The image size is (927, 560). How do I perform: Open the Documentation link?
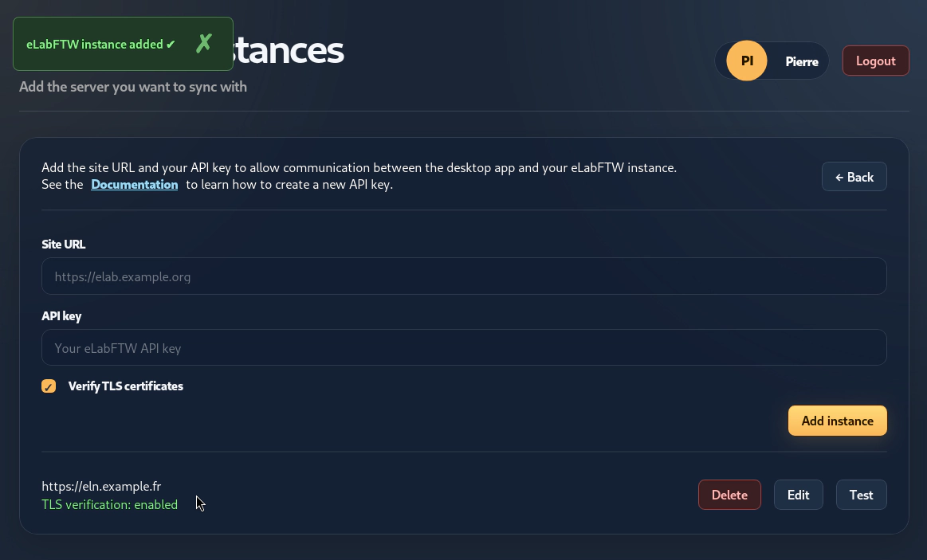tap(134, 184)
